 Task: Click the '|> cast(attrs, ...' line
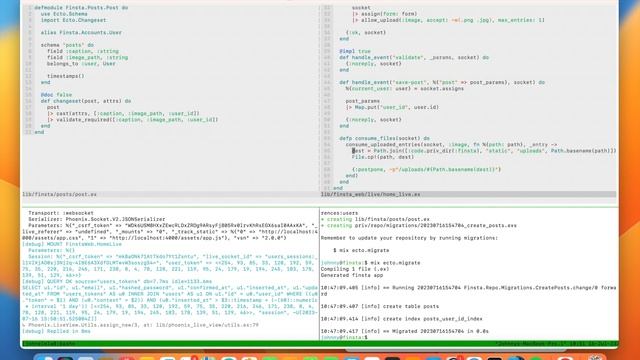[x=123, y=113]
